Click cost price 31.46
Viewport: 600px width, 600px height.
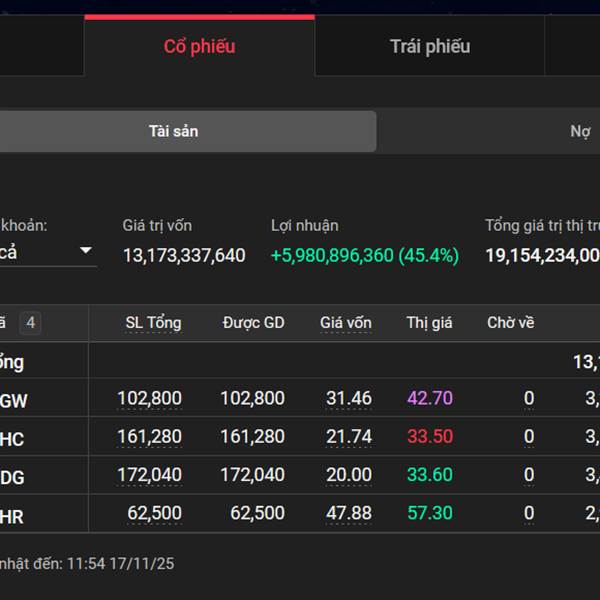[349, 398]
